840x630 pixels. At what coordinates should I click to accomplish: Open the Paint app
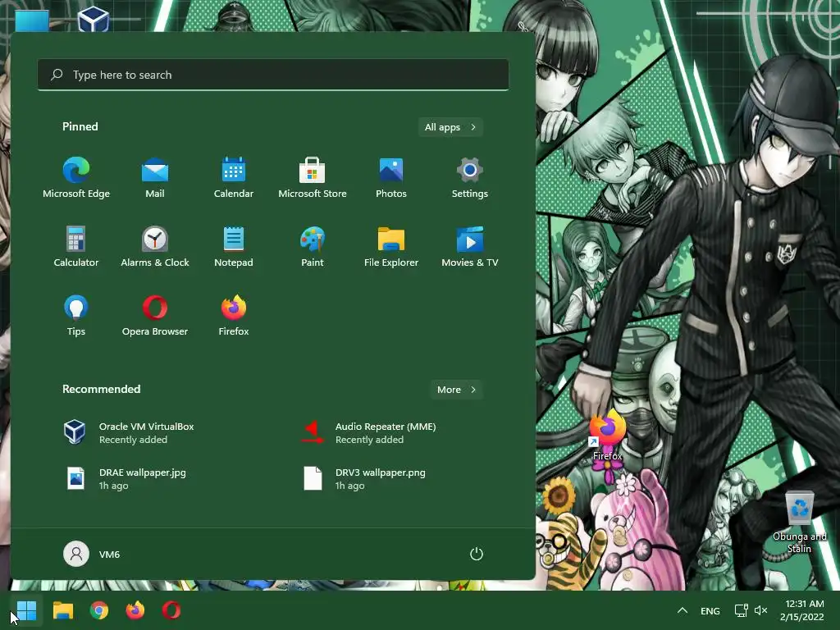tap(313, 246)
